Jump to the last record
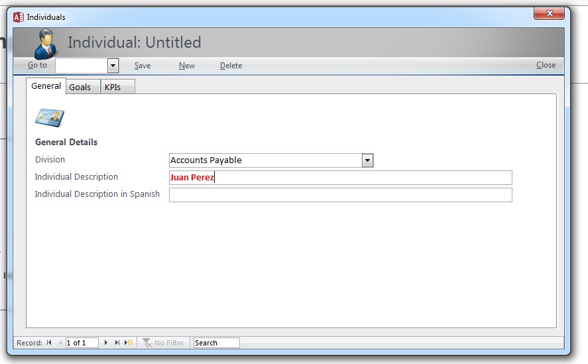 [x=117, y=343]
